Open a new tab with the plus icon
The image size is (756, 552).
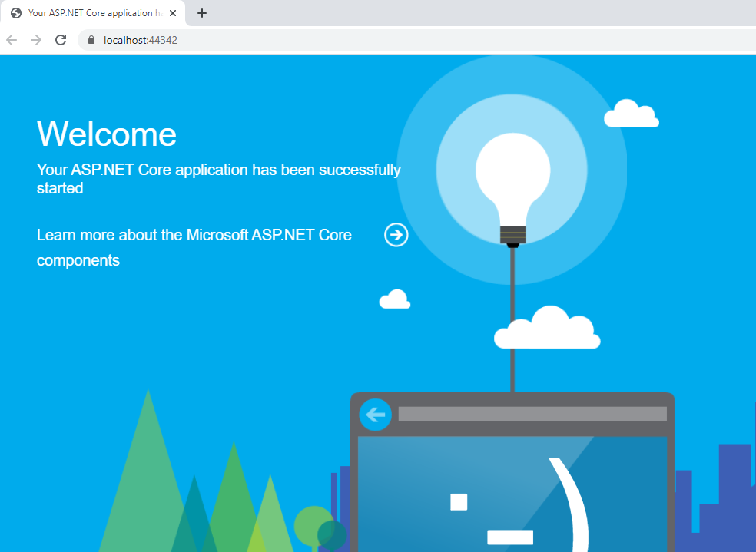(201, 12)
